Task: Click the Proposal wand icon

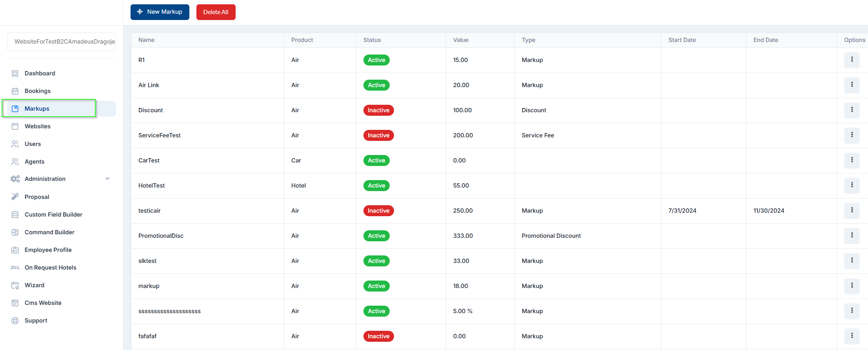Action: point(15,197)
